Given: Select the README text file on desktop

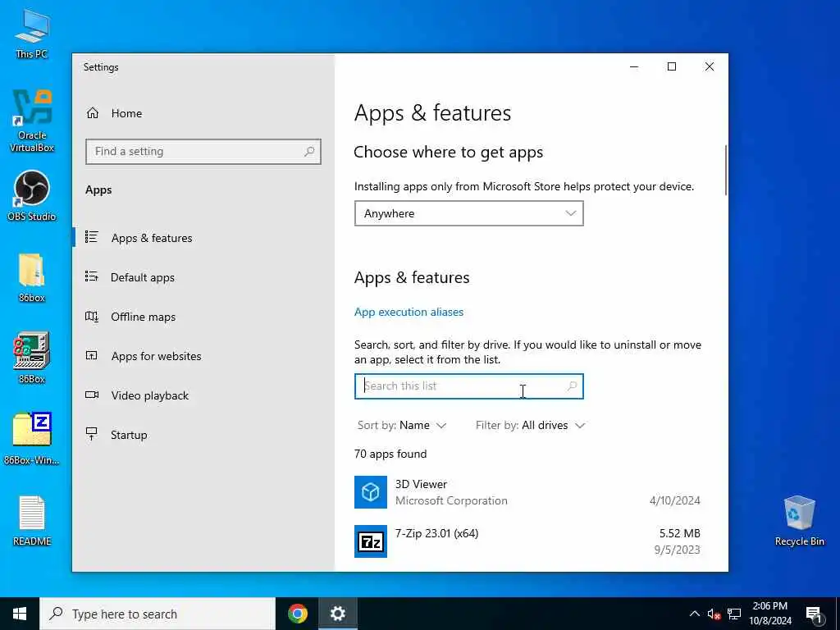Looking at the screenshot, I should (32, 521).
